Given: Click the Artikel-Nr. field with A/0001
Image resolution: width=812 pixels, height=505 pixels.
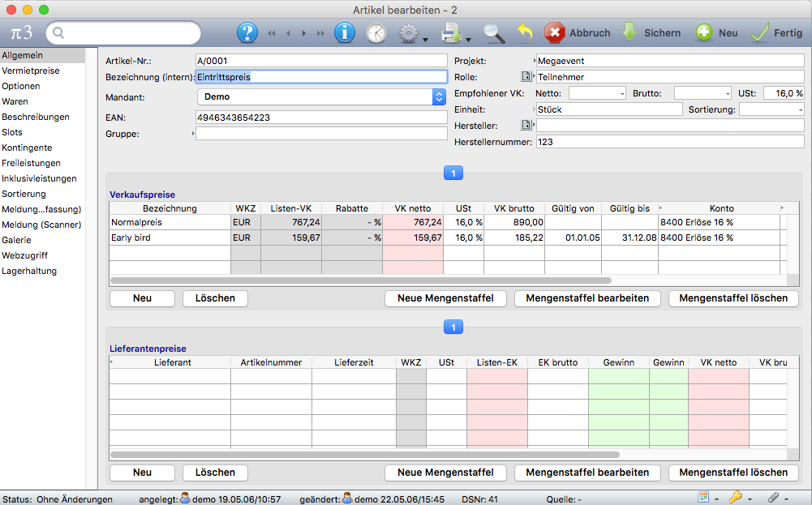Looking at the screenshot, I should point(321,61).
